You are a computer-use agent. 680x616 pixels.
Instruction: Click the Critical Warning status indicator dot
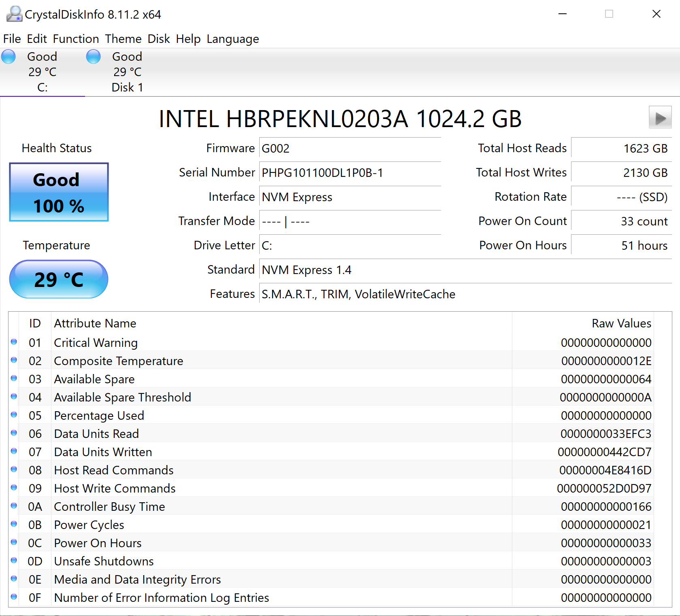pos(14,342)
